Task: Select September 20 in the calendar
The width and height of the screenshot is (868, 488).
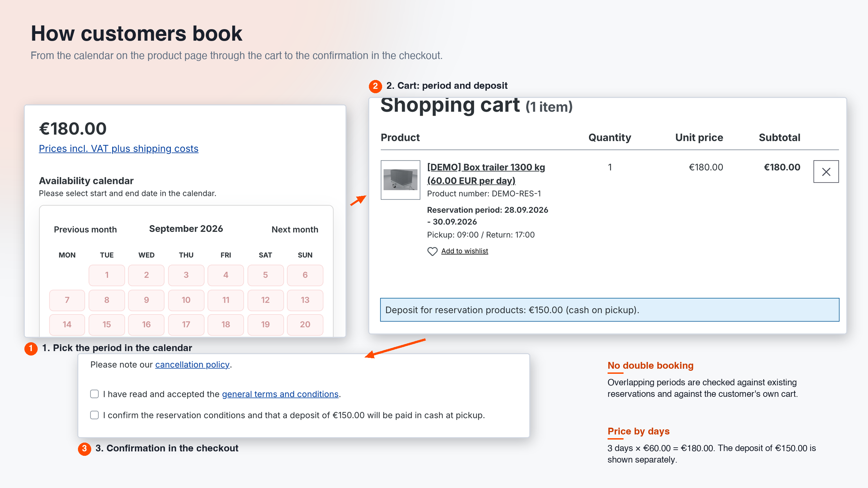Action: click(x=305, y=325)
